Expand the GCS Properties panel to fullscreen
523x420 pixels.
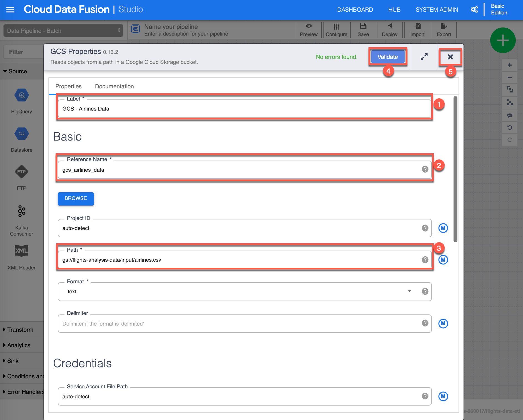coord(424,57)
